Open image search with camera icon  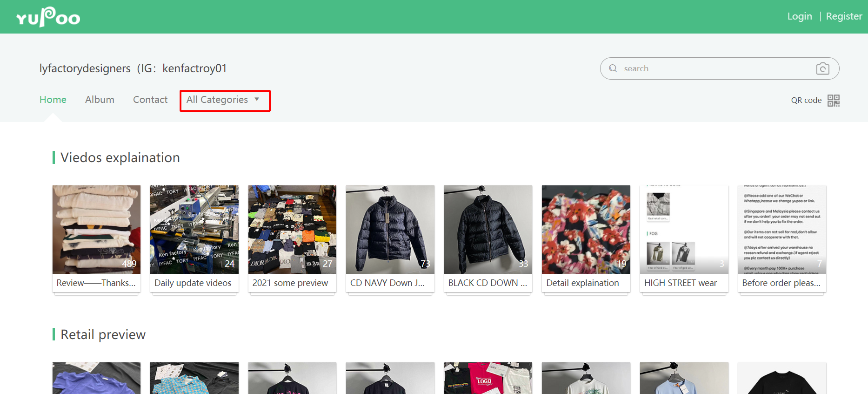[822, 68]
